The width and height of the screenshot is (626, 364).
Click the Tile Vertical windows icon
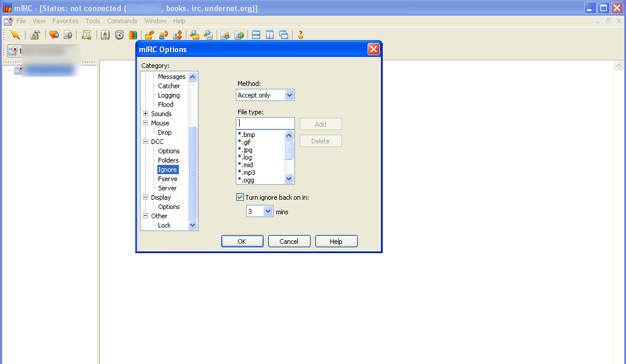[x=270, y=35]
